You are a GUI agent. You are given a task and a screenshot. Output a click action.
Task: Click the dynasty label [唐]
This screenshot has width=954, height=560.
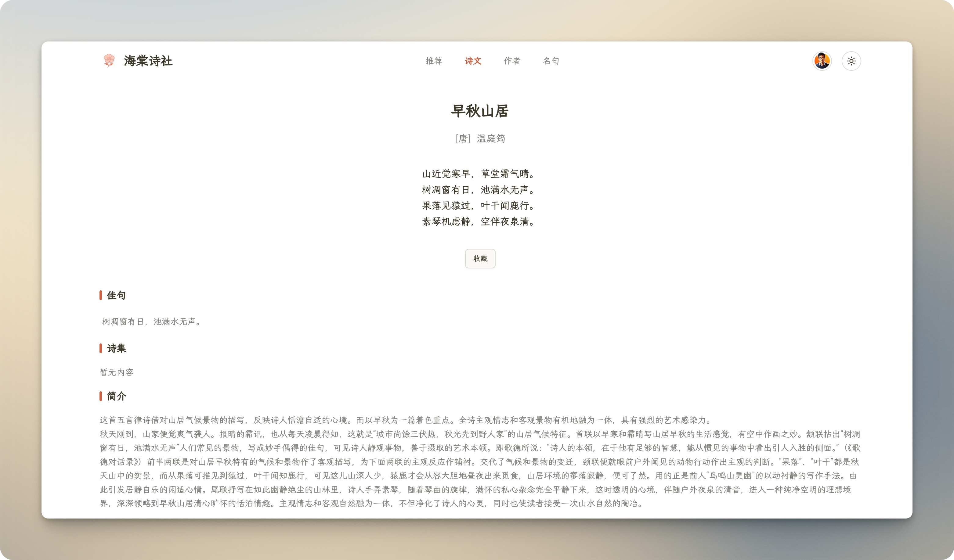463,138
